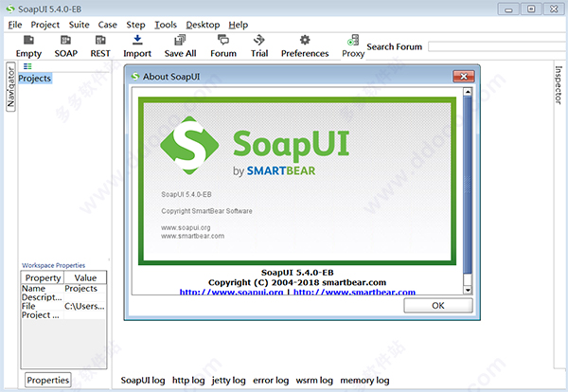Image resolution: width=568 pixels, height=392 pixels.
Task: Open the memory log tab
Action: point(364,381)
